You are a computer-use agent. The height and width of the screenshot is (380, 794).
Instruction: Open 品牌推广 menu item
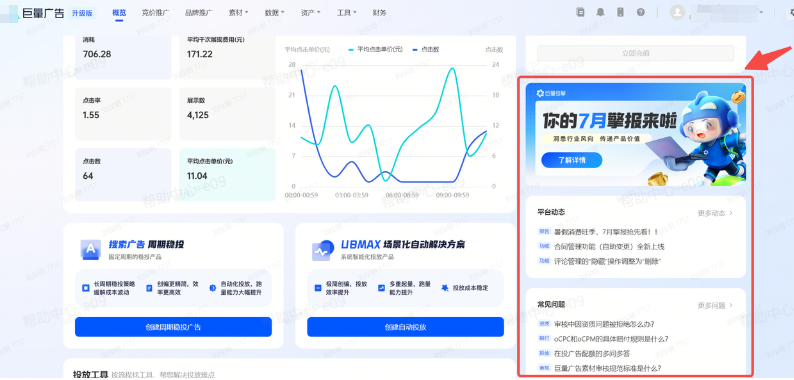[x=198, y=13]
